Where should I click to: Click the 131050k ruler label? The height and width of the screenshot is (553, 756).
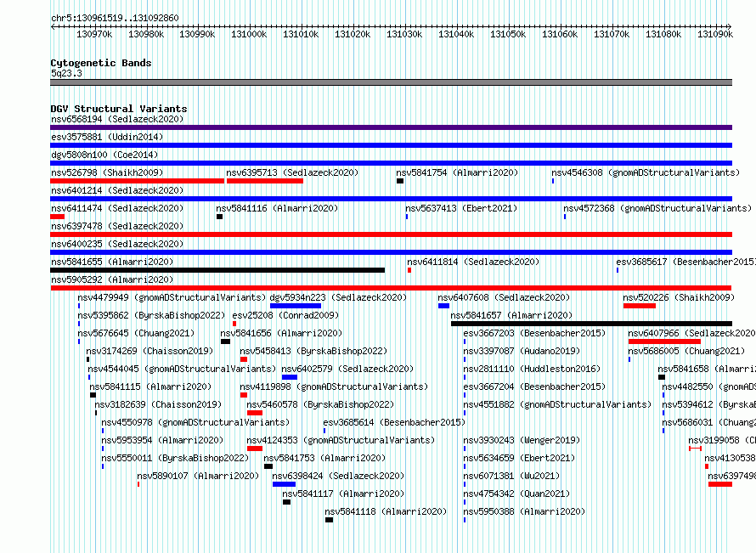coord(508,34)
